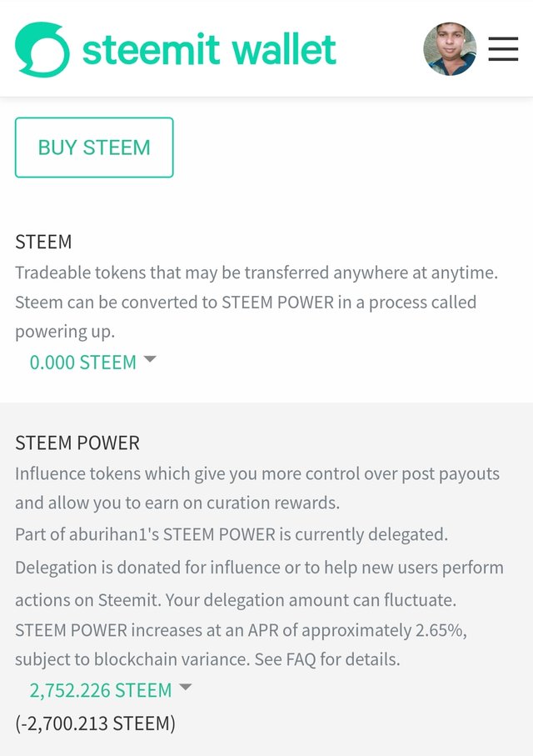Click the "powering up." text

pyautogui.click(x=65, y=331)
